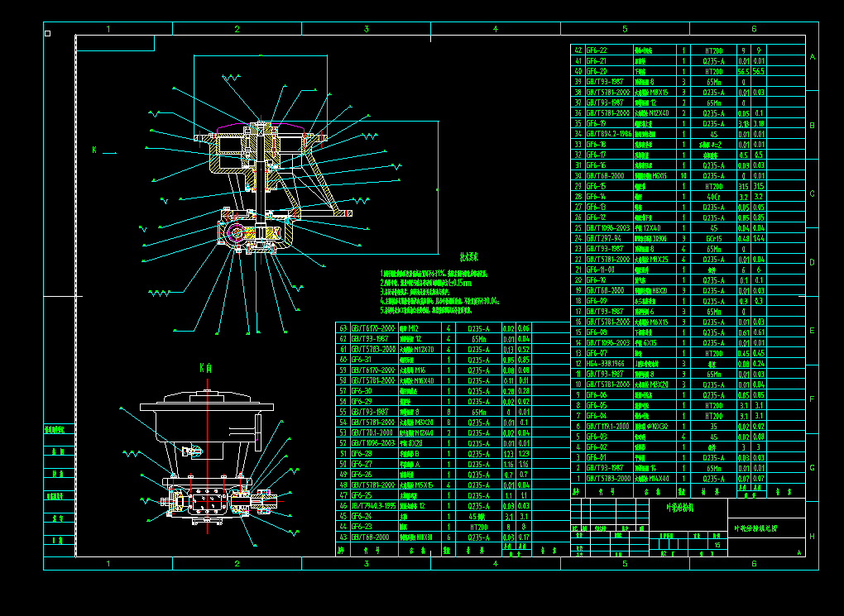Select the GF6-11-00 assembly code
Image resolution: width=844 pixels, height=616 pixels.
(x=600, y=270)
